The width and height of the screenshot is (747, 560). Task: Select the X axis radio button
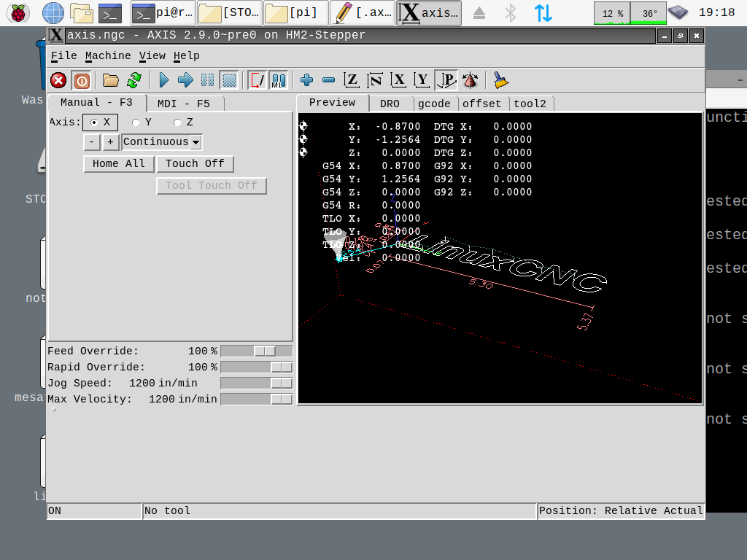[x=100, y=122]
